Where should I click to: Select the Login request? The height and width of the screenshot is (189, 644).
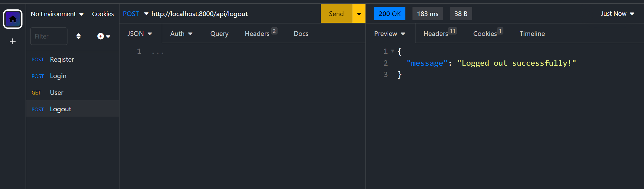click(58, 76)
